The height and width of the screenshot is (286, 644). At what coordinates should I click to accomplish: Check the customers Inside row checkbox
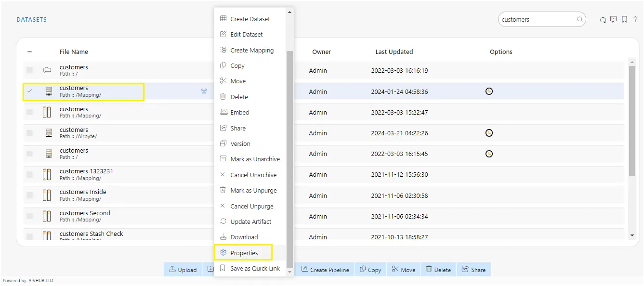click(29, 195)
